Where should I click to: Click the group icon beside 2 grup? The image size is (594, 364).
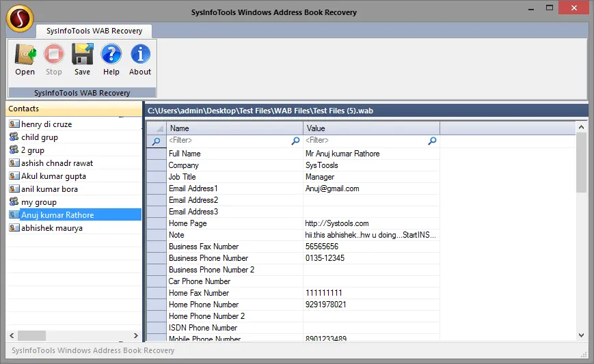14,150
